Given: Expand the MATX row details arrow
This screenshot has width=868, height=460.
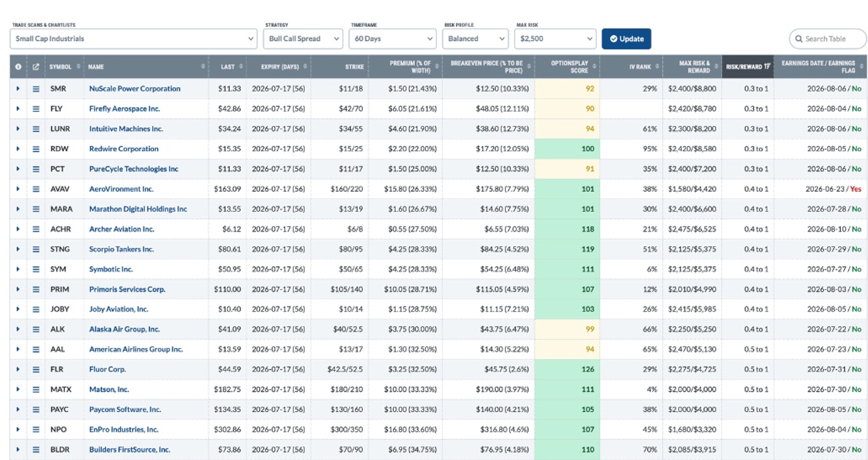Looking at the screenshot, I should point(18,389).
